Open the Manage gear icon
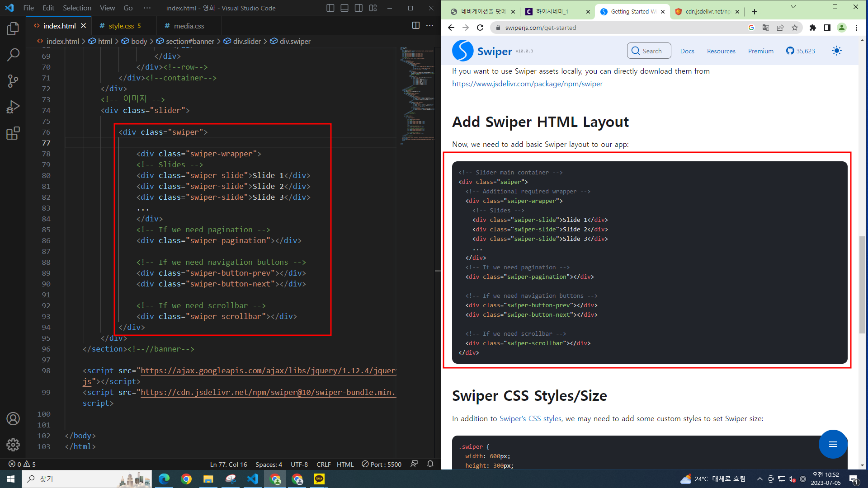The height and width of the screenshot is (488, 868). [x=13, y=445]
